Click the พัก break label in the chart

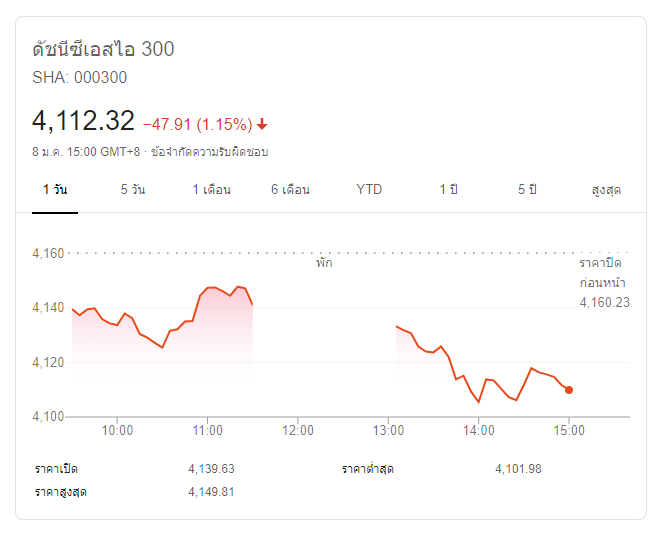click(x=324, y=264)
